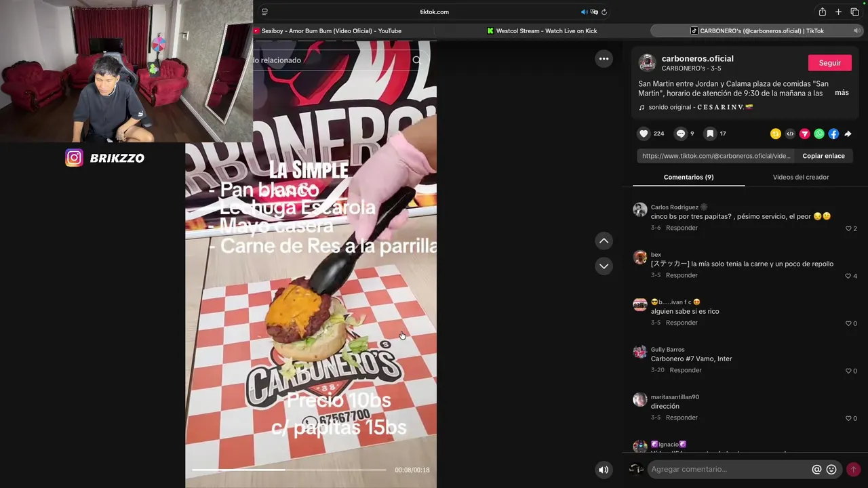Insert a mention with the @ icon
Image resolution: width=868 pixels, height=488 pixels.
816,469
